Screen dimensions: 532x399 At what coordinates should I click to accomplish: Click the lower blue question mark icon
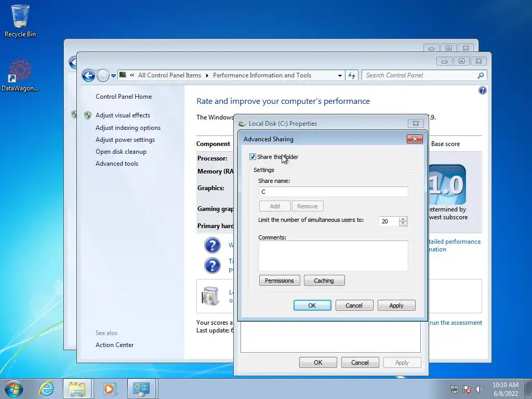[x=212, y=265]
